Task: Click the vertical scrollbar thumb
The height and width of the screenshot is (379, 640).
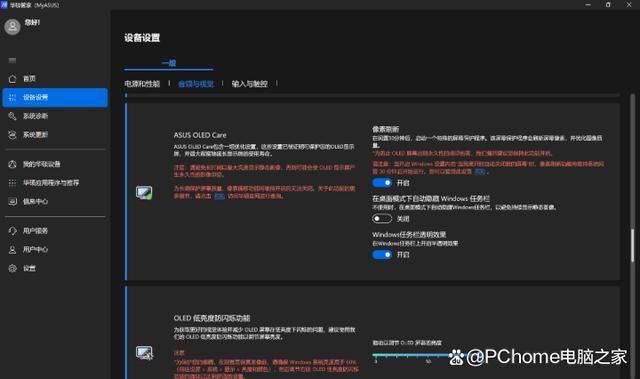Action: click(x=632, y=246)
